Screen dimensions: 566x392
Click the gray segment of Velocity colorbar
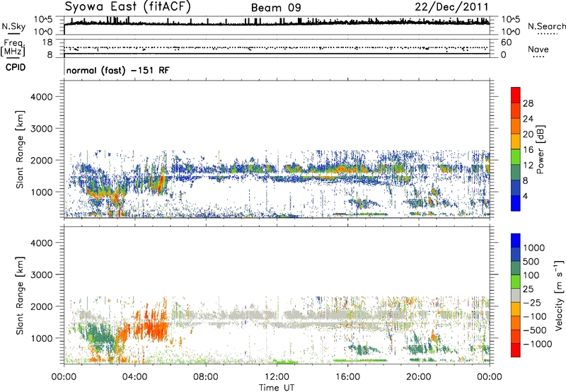(x=516, y=295)
